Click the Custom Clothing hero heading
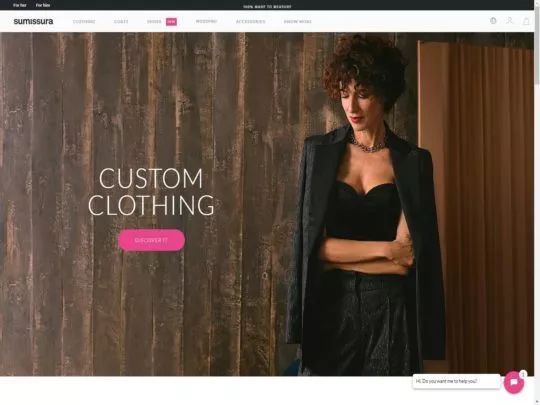 pyautogui.click(x=151, y=192)
